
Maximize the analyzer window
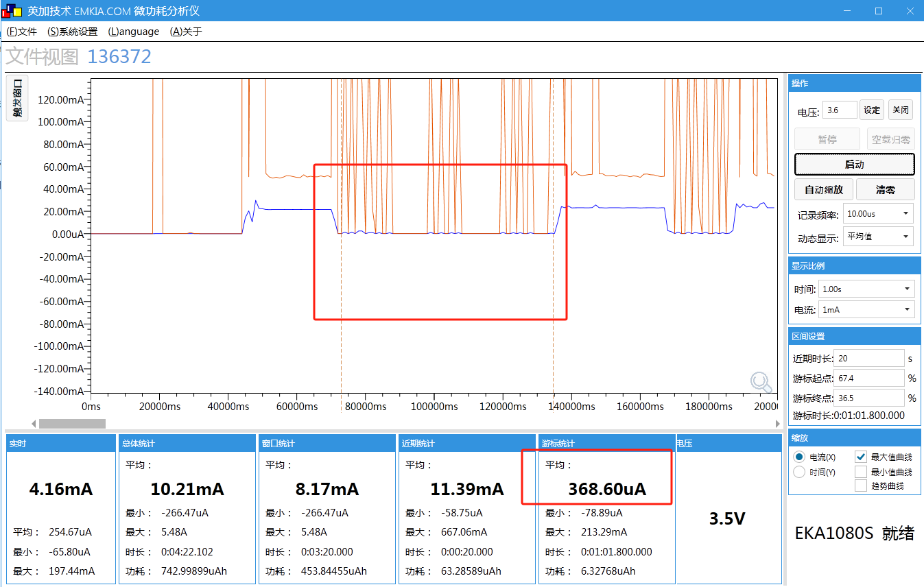coord(879,11)
